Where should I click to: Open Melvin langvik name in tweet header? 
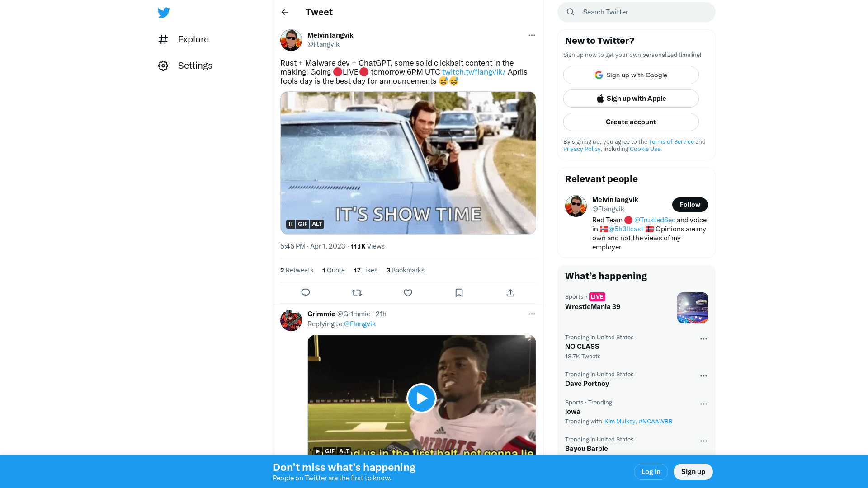pos(330,35)
